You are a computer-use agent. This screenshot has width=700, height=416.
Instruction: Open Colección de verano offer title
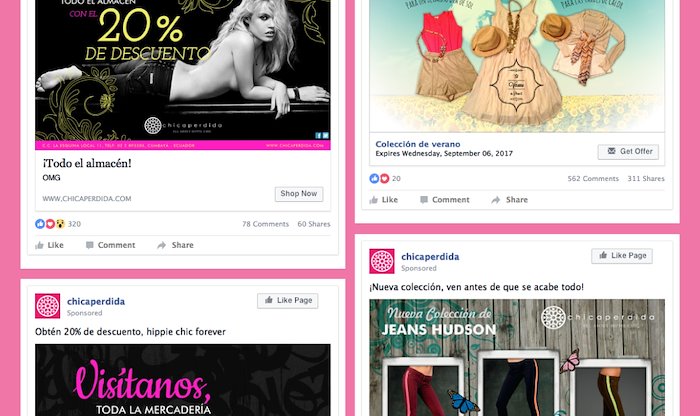coord(418,144)
